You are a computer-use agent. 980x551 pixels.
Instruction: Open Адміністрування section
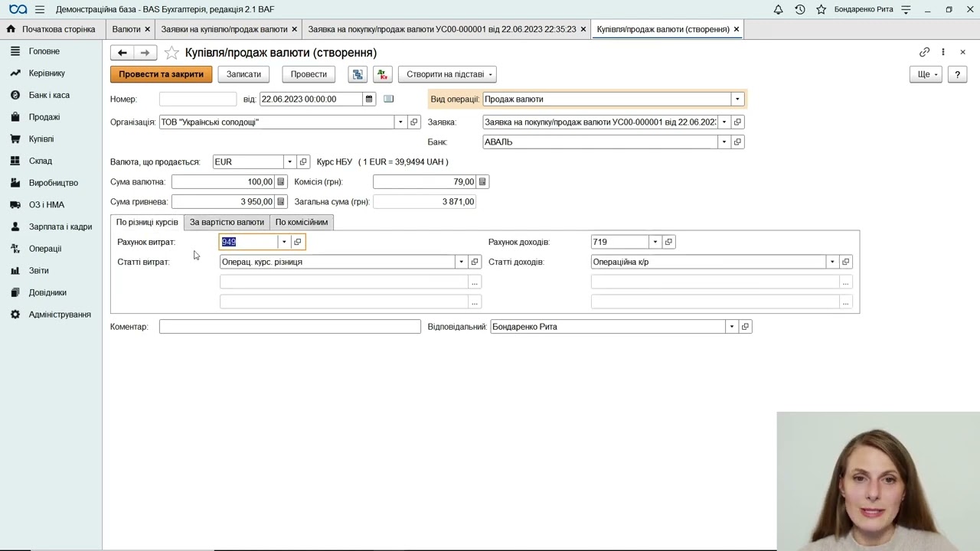pyautogui.click(x=60, y=315)
